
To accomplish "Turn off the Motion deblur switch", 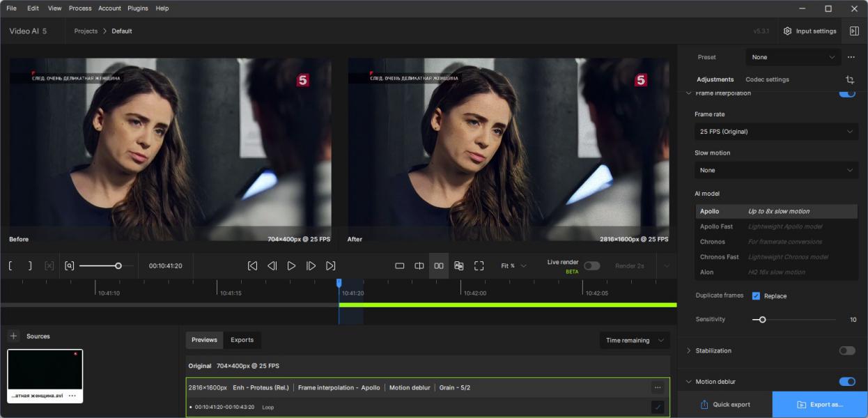I will point(847,382).
